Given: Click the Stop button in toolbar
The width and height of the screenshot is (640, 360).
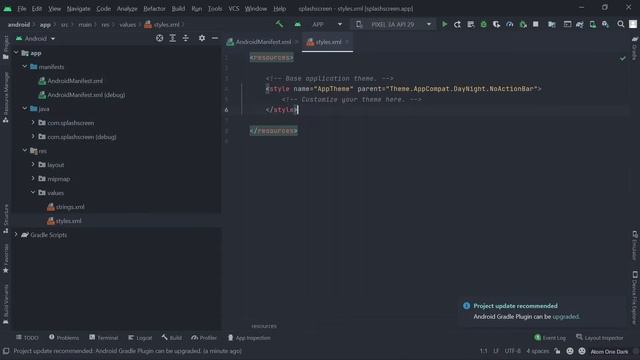Looking at the screenshot, I should 536,24.
